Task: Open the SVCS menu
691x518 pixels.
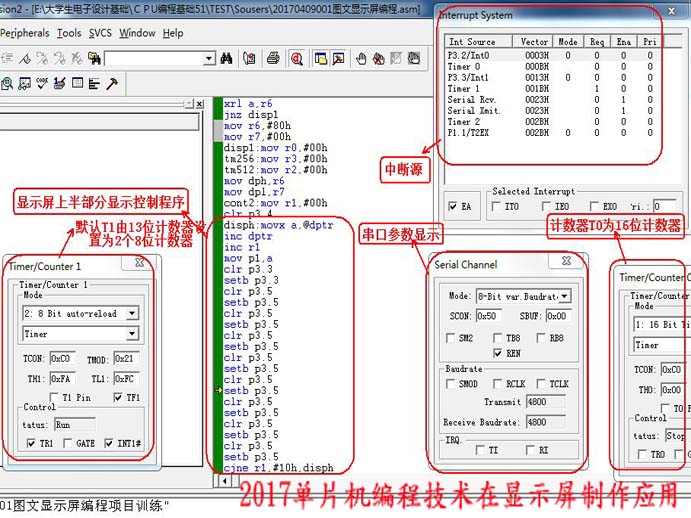Action: click(x=100, y=33)
